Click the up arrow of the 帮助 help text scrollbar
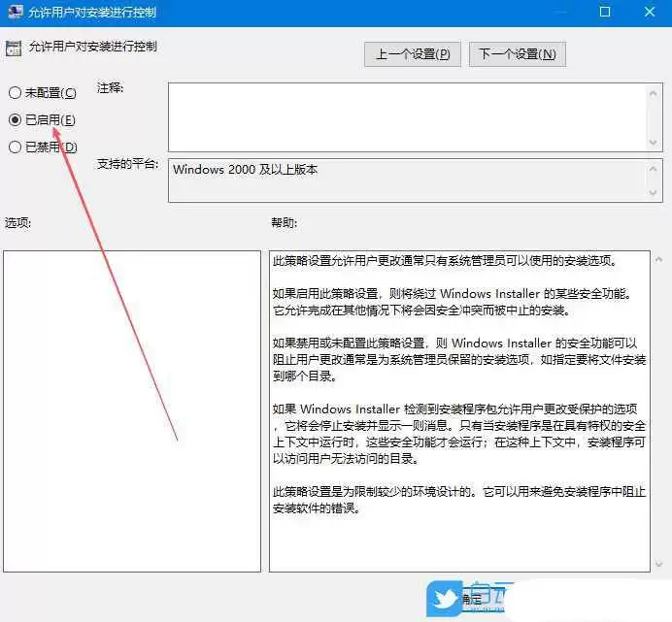This screenshot has width=672, height=622. (658, 259)
